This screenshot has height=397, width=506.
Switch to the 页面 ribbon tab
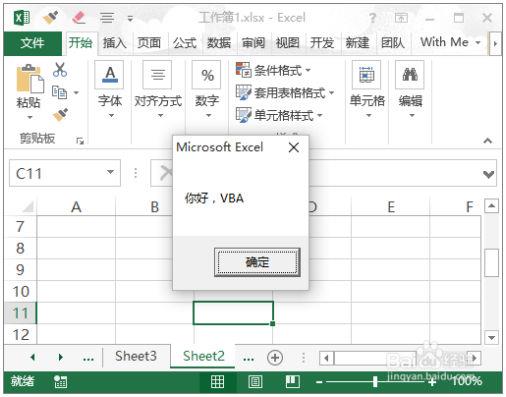point(149,43)
